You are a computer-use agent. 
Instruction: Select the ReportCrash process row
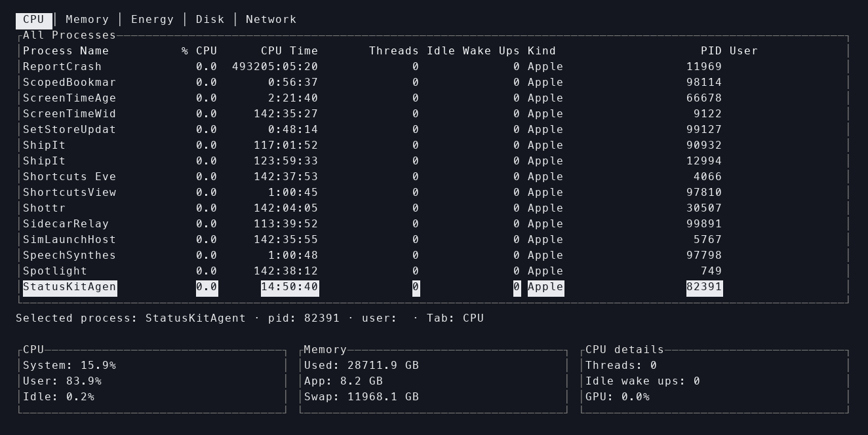pos(62,67)
